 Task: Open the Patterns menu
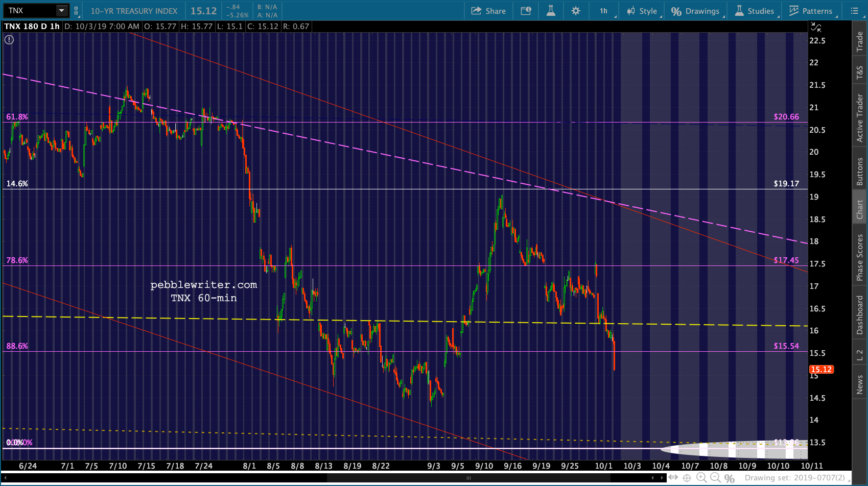tap(811, 11)
